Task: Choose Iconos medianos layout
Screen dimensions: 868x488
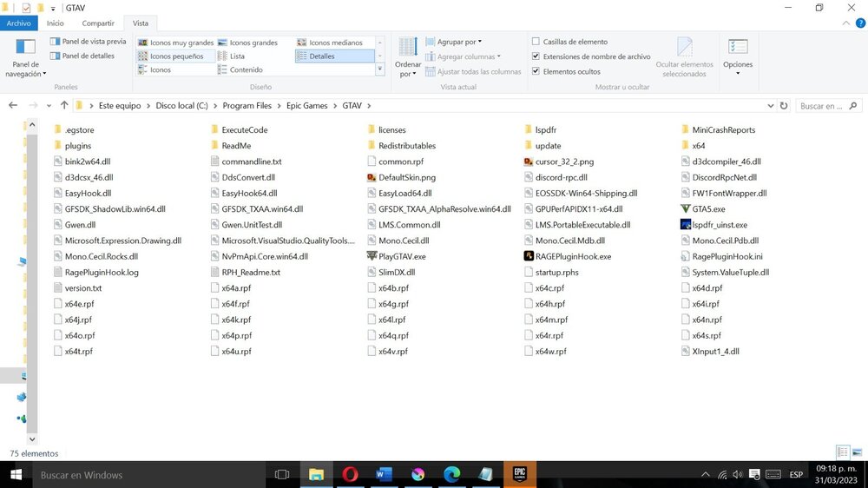Action: [x=330, y=43]
